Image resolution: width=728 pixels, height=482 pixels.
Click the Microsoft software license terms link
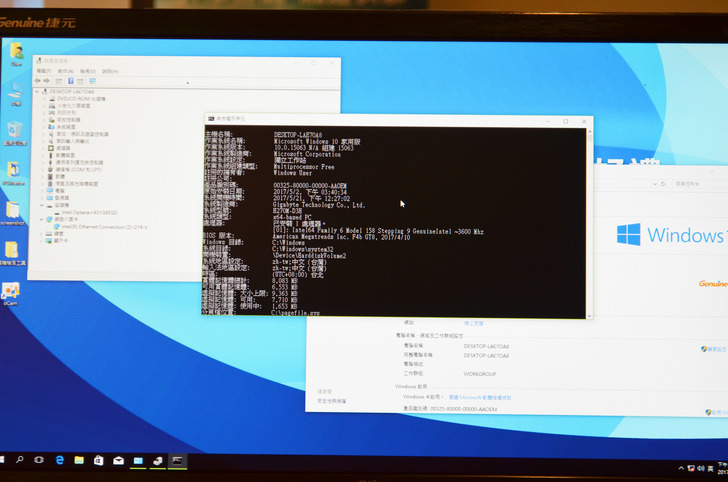tap(481, 396)
